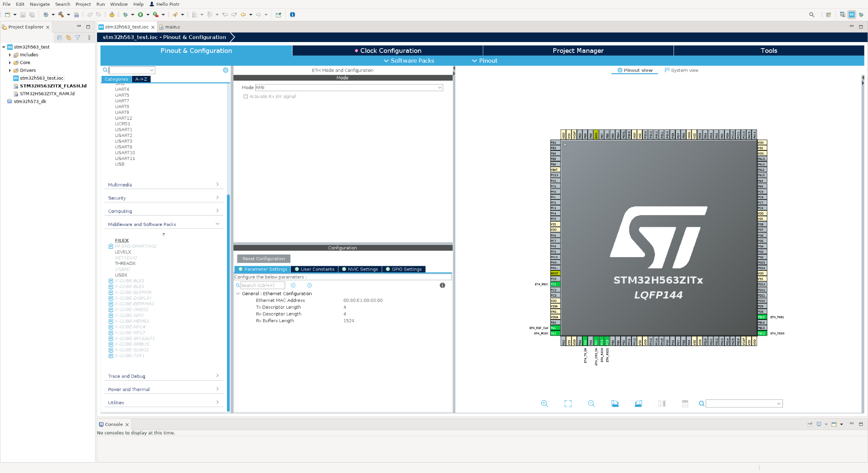Screen dimensions: 868x473
Task: Collapse Middleware and Software Packs category
Action: pos(164,225)
